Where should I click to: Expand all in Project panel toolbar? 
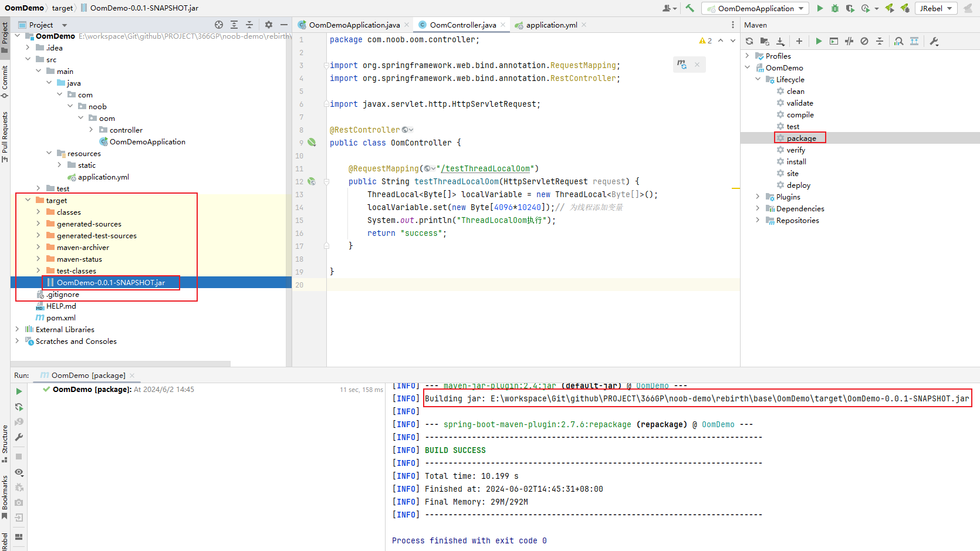point(234,25)
